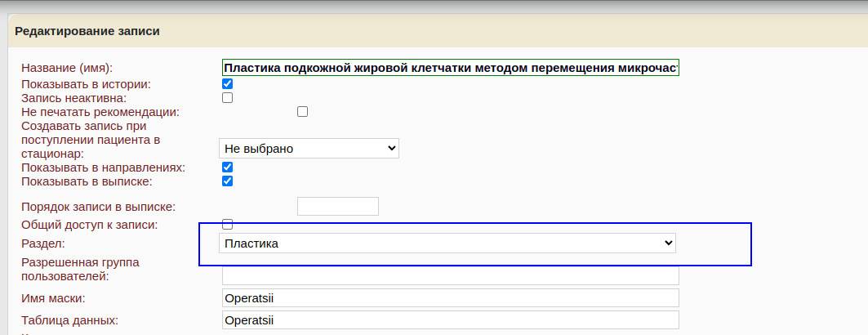Image resolution: width=868 pixels, height=335 pixels.
Task: Toggle the 'Показывать в истории' checkbox
Action: [228, 84]
